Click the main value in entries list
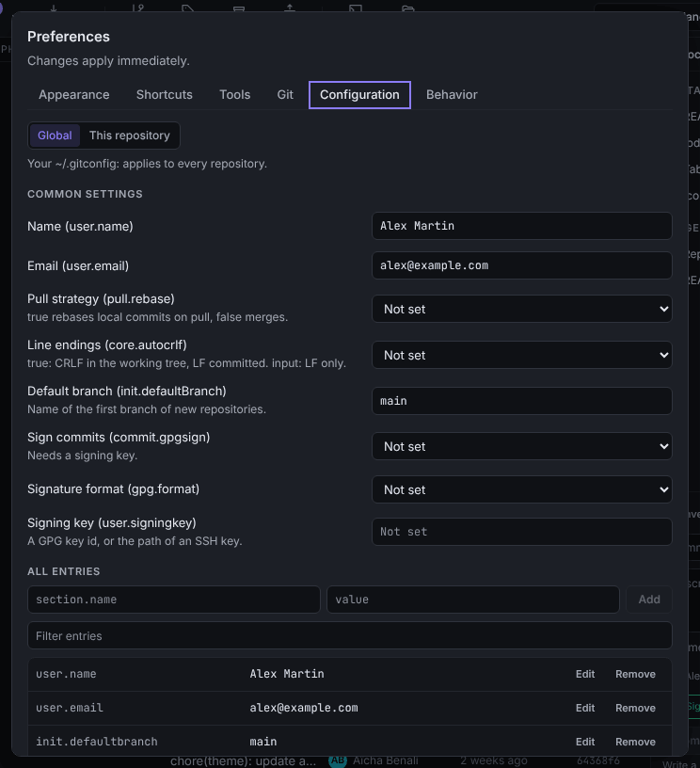This screenshot has width=700, height=768. (x=263, y=742)
